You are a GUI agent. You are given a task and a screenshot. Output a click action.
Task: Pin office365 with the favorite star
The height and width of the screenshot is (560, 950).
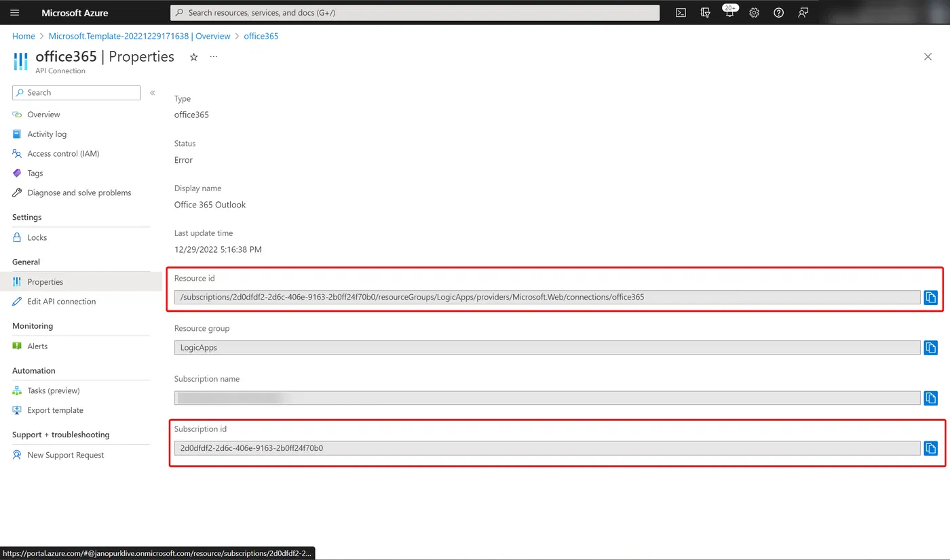click(193, 57)
